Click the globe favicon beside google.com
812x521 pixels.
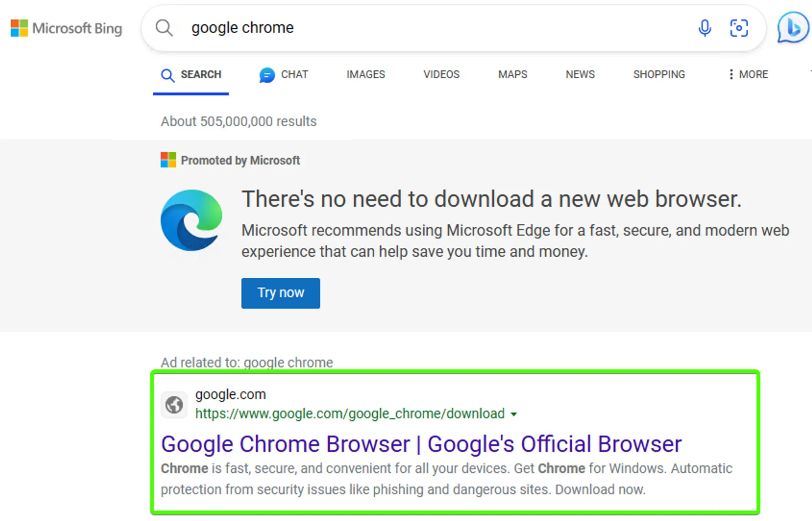point(174,404)
